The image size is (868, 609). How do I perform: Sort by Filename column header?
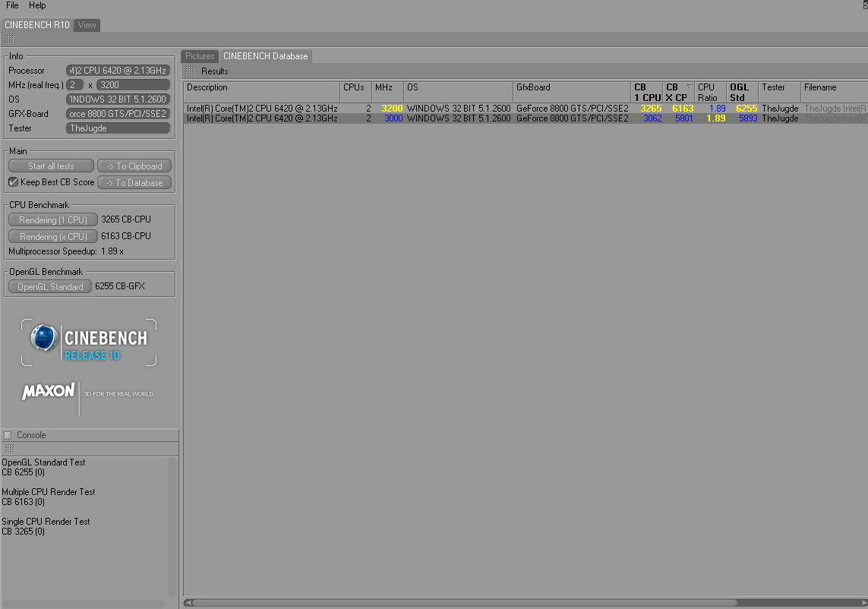point(835,92)
